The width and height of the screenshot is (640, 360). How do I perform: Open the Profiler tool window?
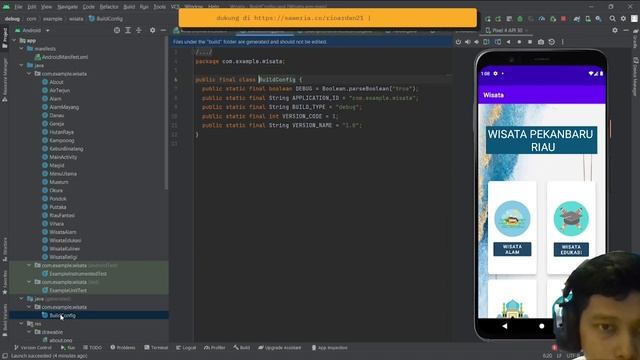coord(215,348)
